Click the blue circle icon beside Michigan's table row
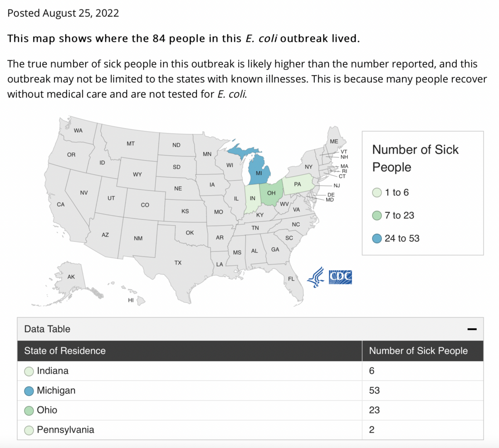 [29, 390]
